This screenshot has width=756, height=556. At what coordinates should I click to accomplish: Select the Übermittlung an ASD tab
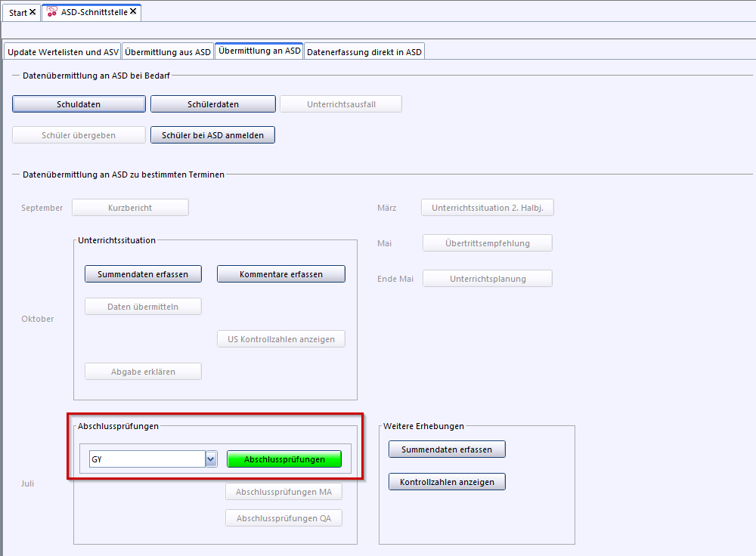coord(259,51)
